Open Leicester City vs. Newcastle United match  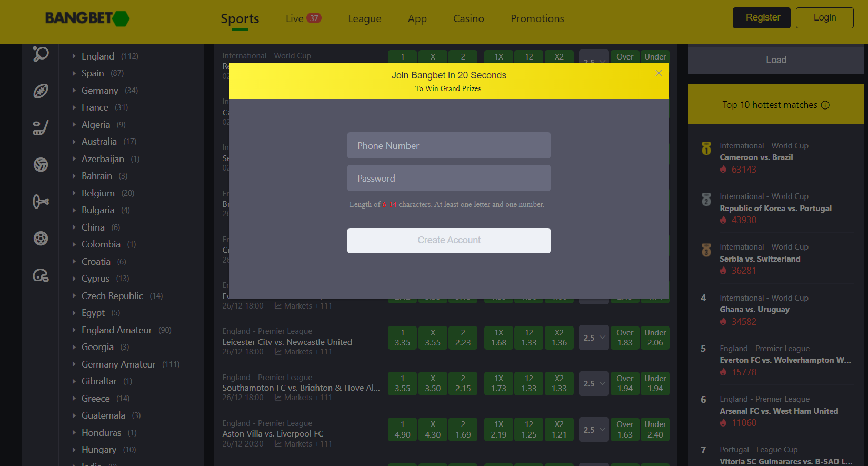[x=287, y=342]
